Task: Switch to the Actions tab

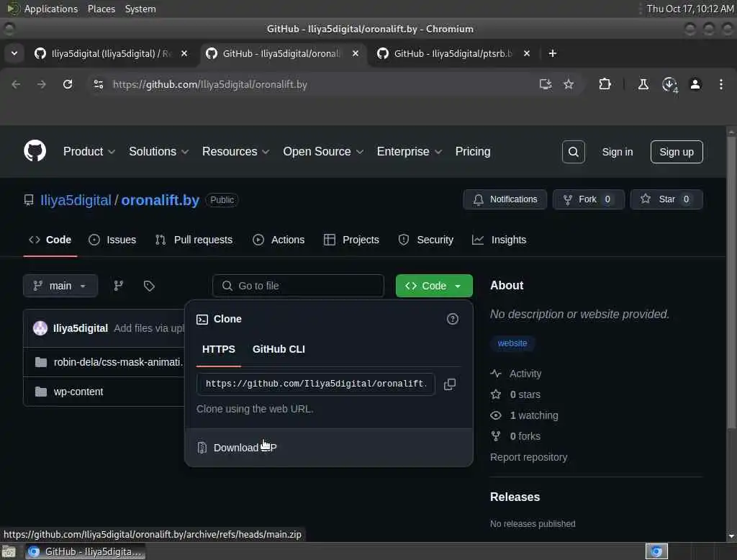Action: click(279, 239)
